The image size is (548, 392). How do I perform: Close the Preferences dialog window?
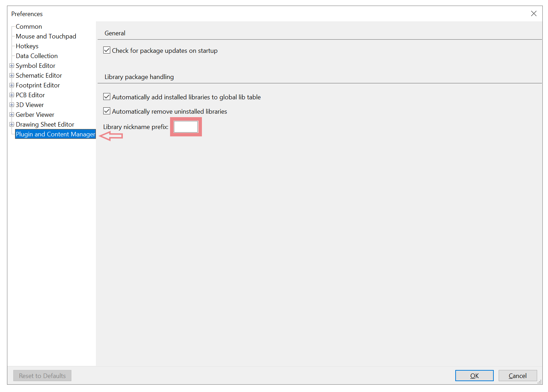point(533,14)
